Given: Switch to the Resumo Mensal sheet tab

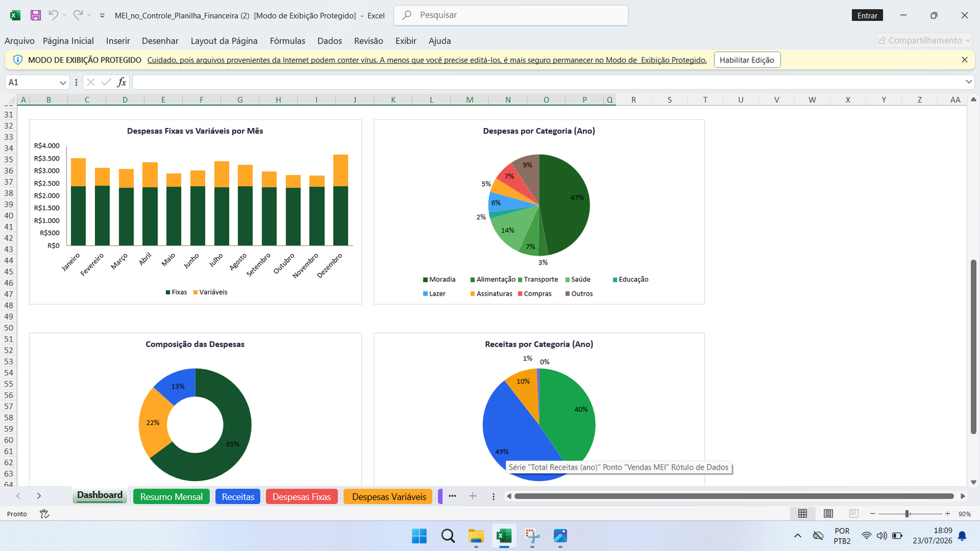Looking at the screenshot, I should point(171,497).
